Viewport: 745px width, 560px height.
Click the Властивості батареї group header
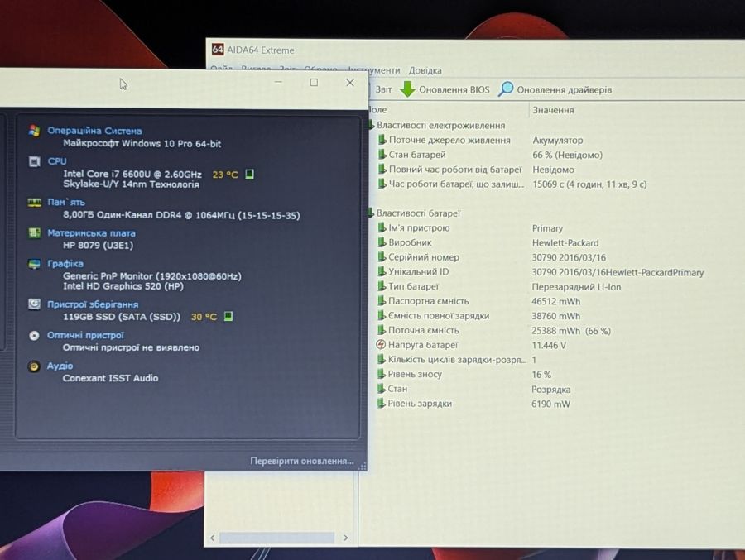pos(418,213)
